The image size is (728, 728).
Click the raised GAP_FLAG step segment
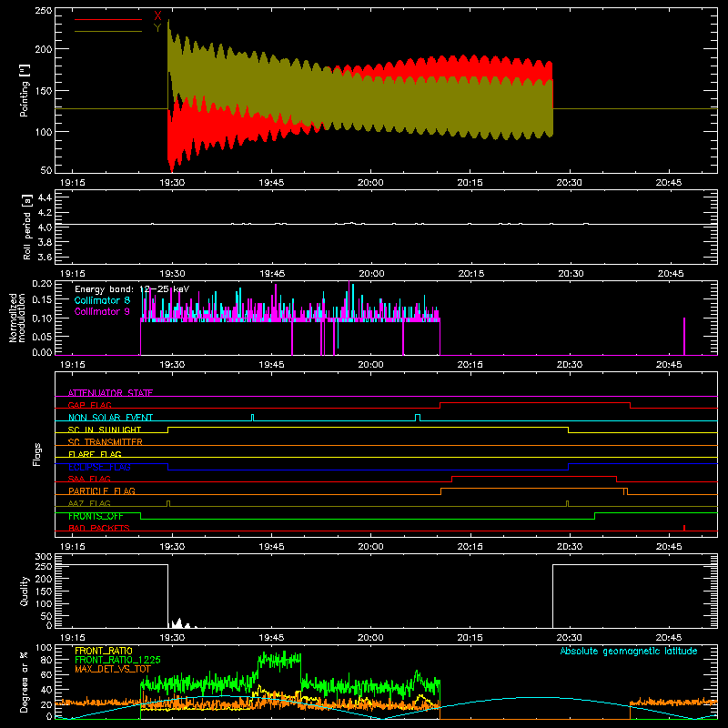pyautogui.click(x=535, y=403)
